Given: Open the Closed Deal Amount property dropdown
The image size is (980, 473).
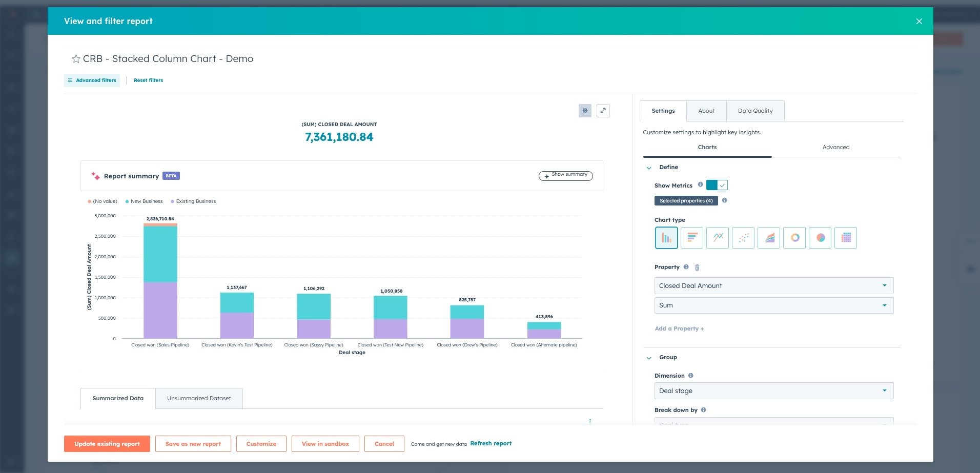Looking at the screenshot, I should click(773, 286).
